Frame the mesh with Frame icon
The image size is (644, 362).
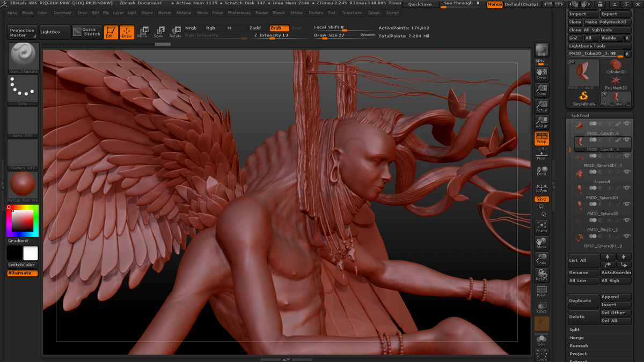(541, 227)
